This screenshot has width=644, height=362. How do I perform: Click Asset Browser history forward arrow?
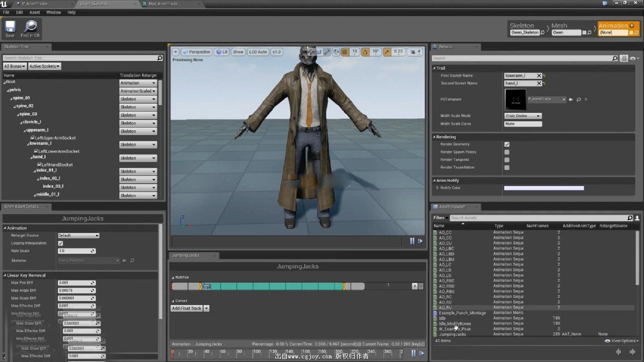point(632,352)
